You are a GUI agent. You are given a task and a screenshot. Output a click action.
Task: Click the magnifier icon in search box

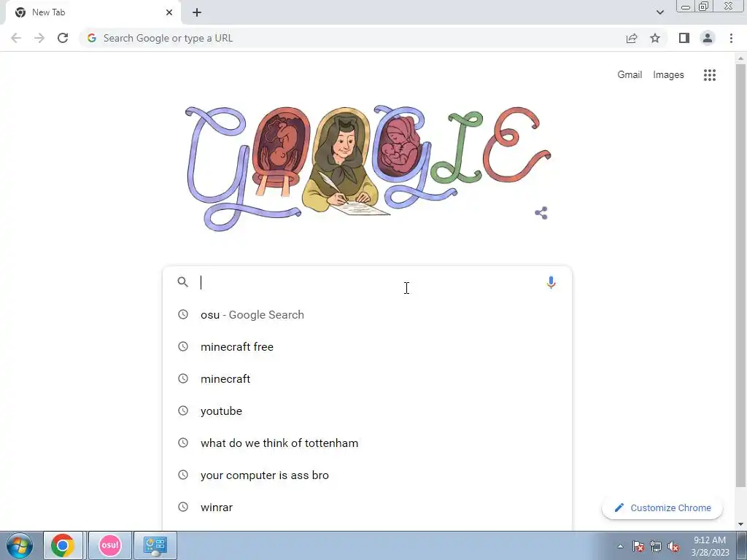(183, 282)
